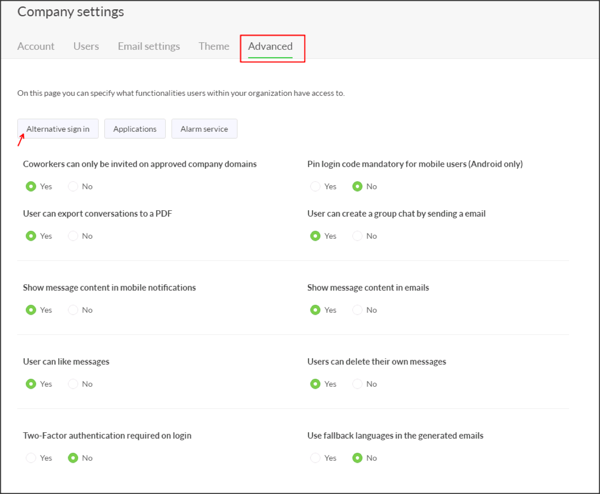Open the Applications section button

[x=135, y=129]
